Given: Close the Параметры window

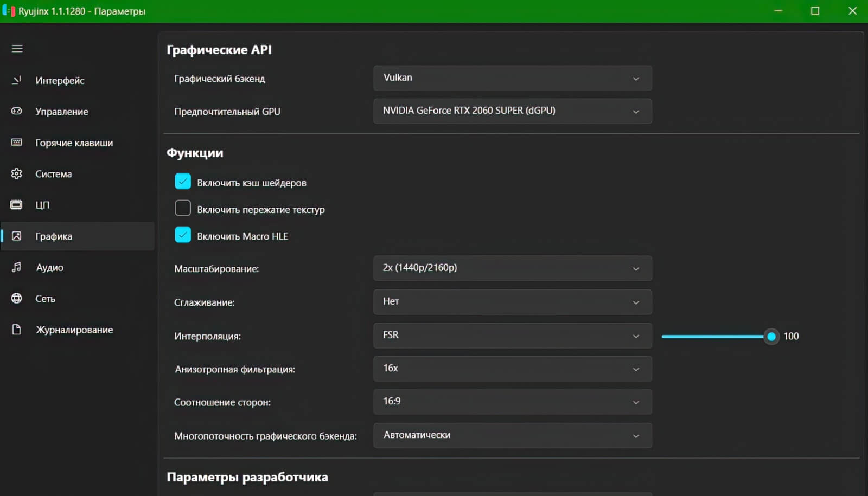Looking at the screenshot, I should (x=852, y=11).
